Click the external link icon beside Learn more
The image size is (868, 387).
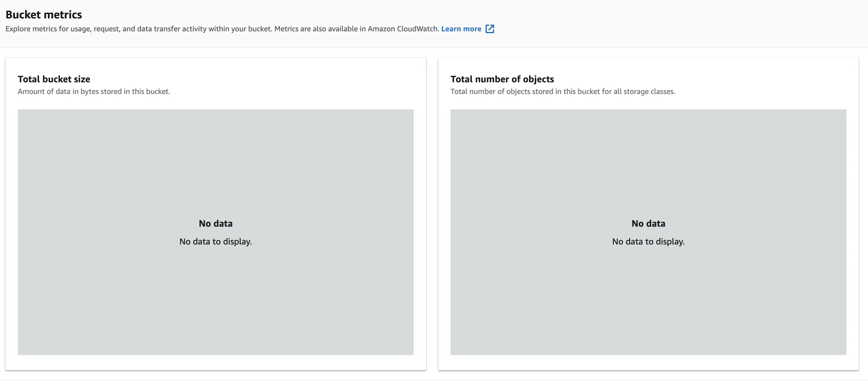pos(490,29)
